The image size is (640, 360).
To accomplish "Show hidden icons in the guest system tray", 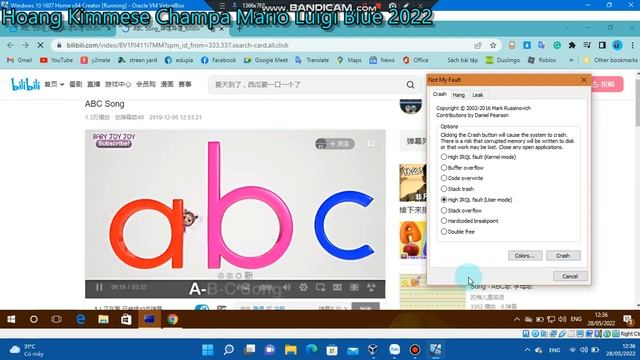I will [x=517, y=320].
